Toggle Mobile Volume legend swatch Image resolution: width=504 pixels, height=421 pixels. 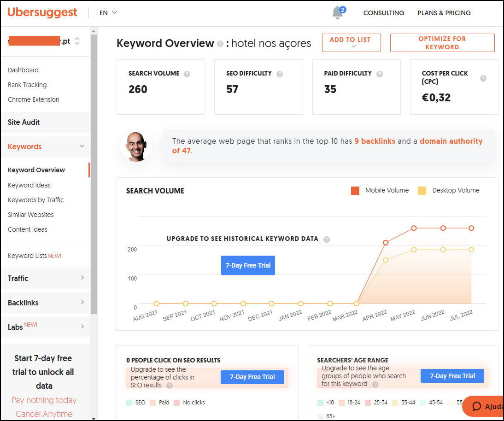[x=355, y=191]
